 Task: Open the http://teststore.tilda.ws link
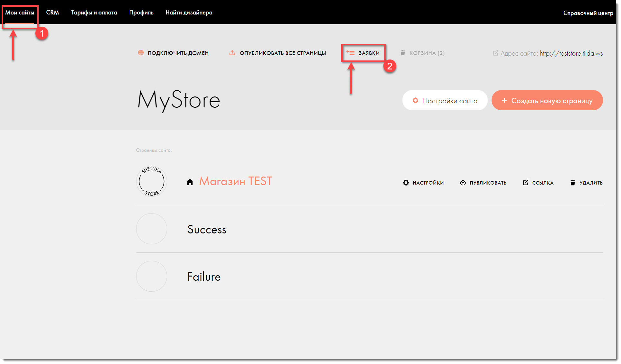(571, 53)
